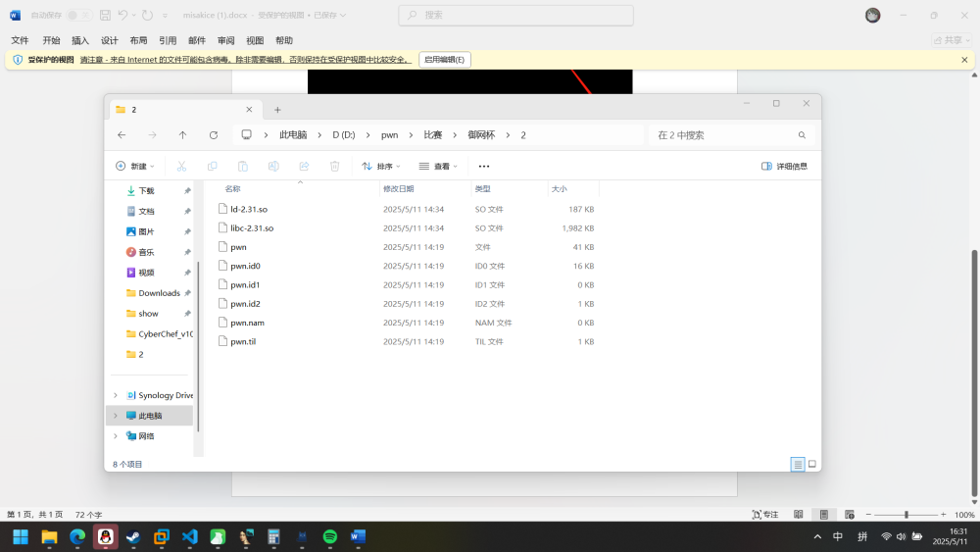
Task: Open the View dropdown in Explorer
Action: (x=440, y=167)
